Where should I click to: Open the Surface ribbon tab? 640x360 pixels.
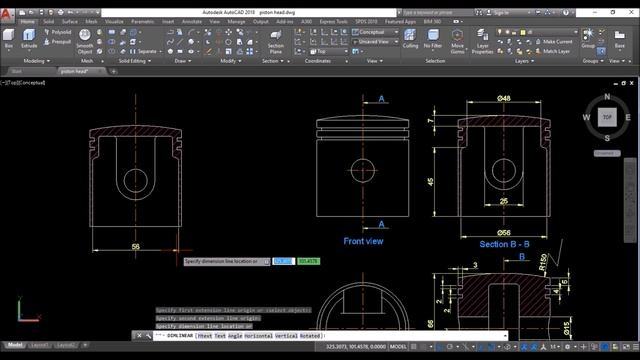pyautogui.click(x=70, y=22)
